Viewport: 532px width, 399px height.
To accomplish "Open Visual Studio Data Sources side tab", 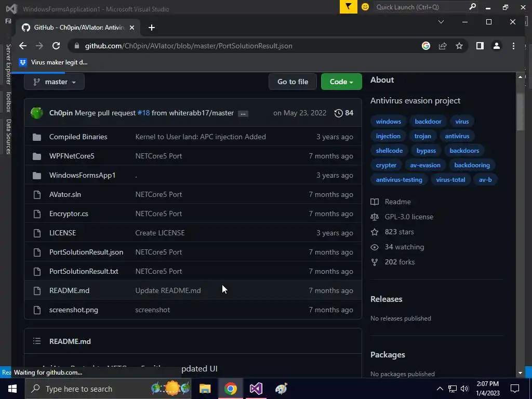I will click(8, 137).
